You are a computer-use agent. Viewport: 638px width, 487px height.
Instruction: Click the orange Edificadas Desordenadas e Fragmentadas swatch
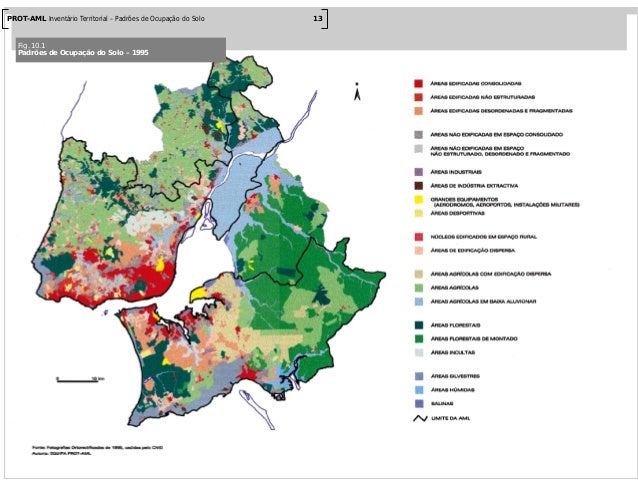pyautogui.click(x=418, y=111)
